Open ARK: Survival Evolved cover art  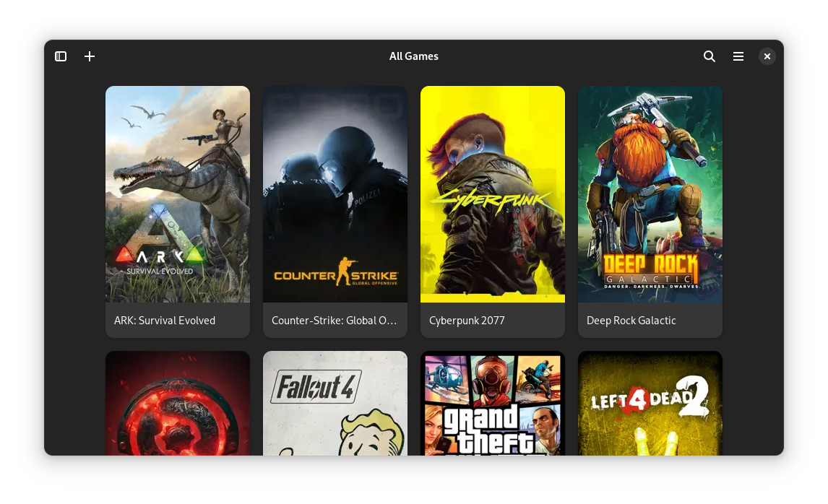(178, 194)
